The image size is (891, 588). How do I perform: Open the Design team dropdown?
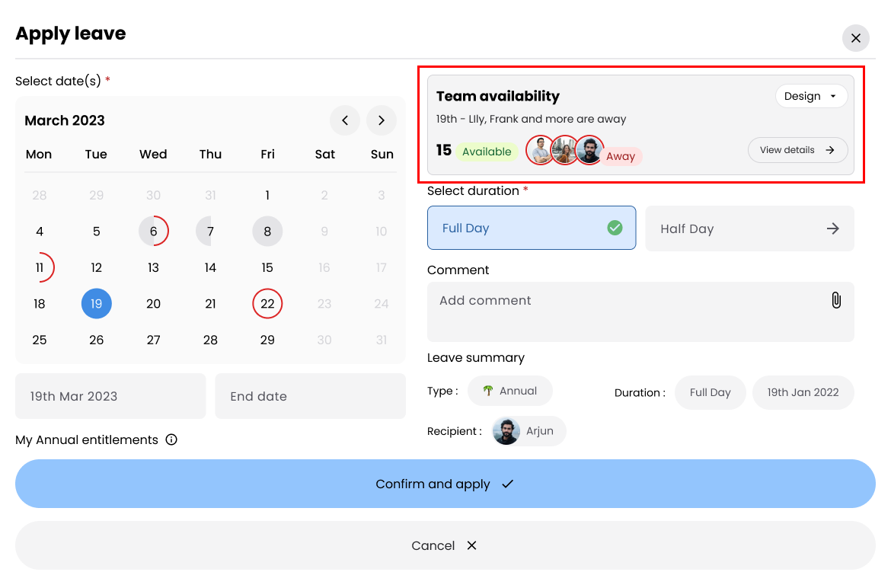810,96
